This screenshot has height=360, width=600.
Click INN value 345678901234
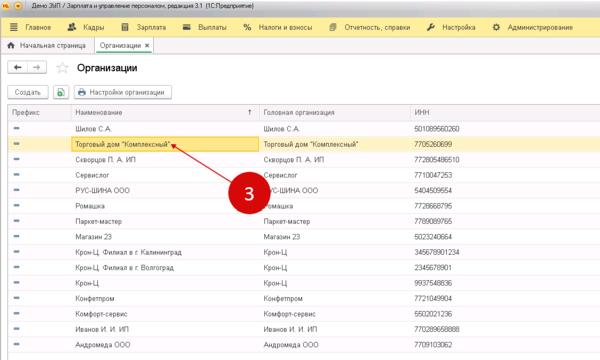437,252
